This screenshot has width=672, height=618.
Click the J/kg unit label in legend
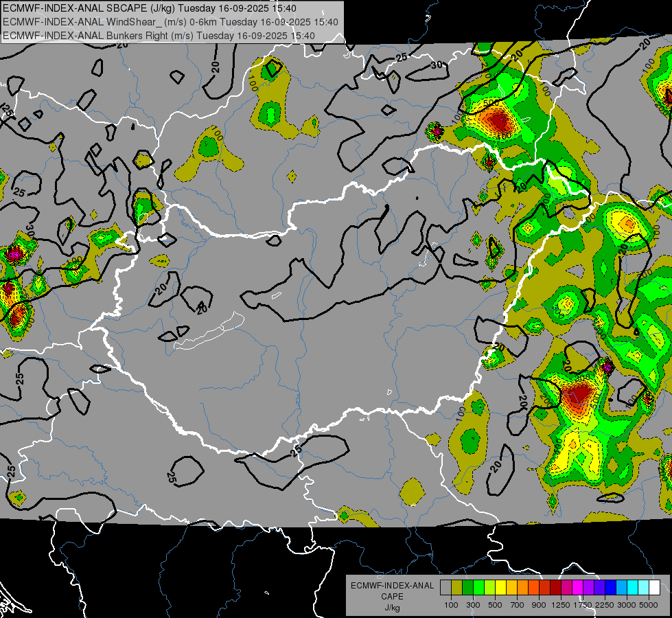(x=392, y=608)
